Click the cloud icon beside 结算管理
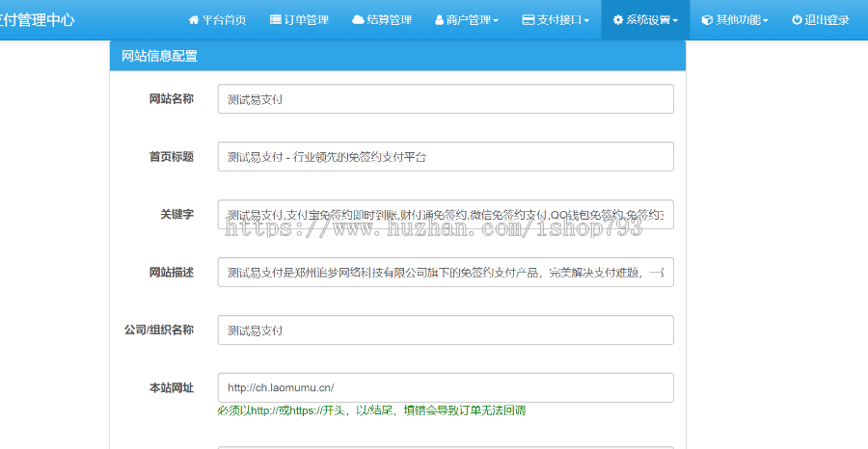The image size is (868, 449). pyautogui.click(x=358, y=20)
